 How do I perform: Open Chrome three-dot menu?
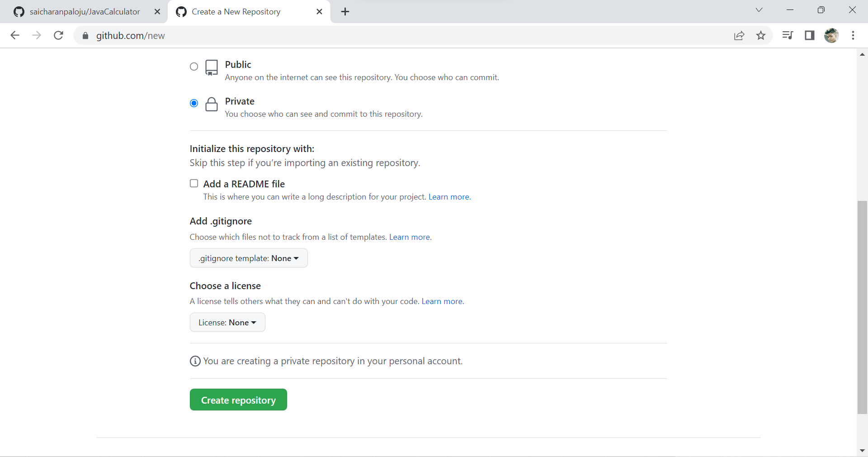[x=853, y=35]
